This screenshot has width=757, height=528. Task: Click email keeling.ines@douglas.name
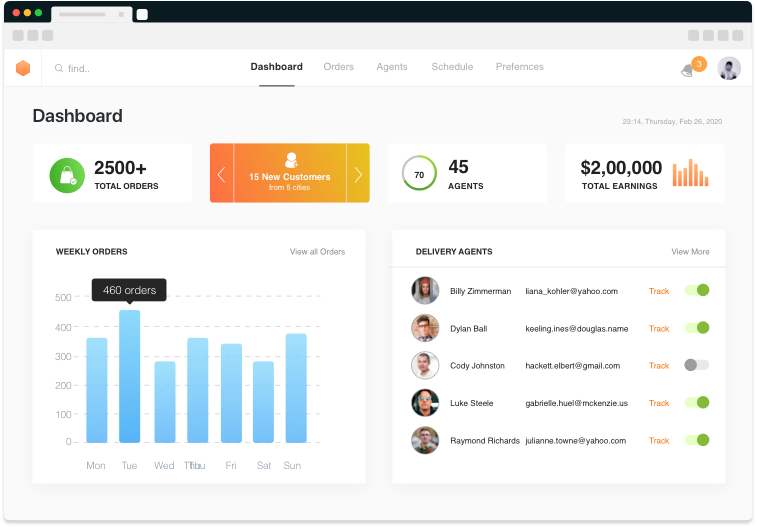(576, 329)
